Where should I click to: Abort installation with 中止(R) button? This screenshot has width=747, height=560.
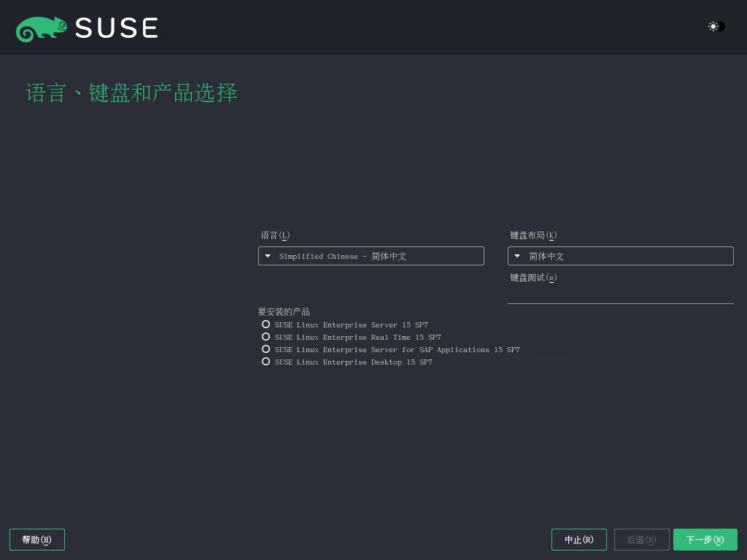point(578,540)
